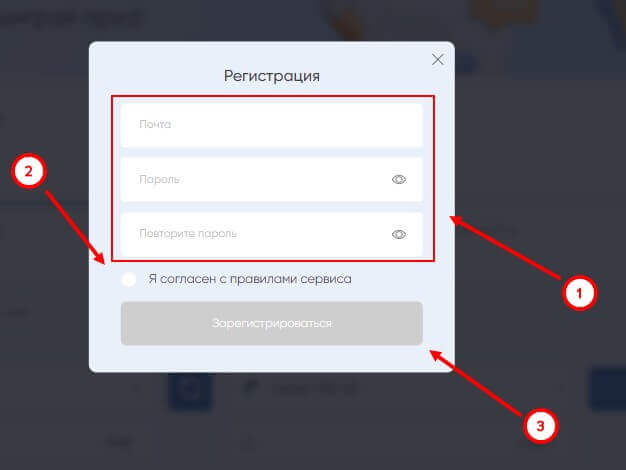
Task: Click the red arrow from marker 3
Action: pyautogui.click(x=476, y=383)
